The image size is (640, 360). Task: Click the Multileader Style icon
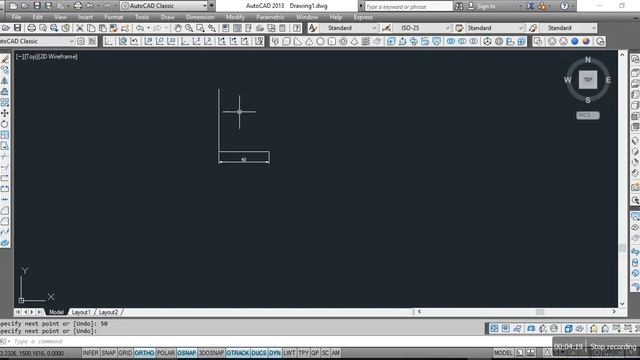click(533, 28)
